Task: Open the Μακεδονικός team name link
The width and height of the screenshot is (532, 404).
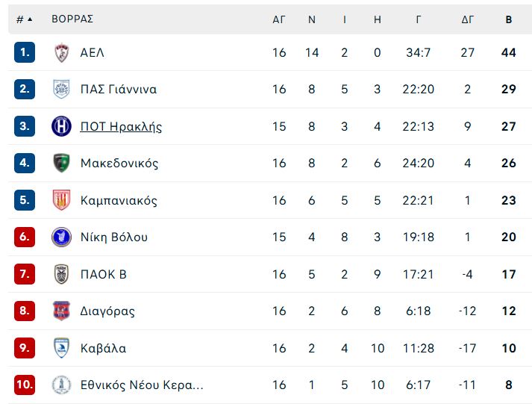Action: (x=119, y=163)
